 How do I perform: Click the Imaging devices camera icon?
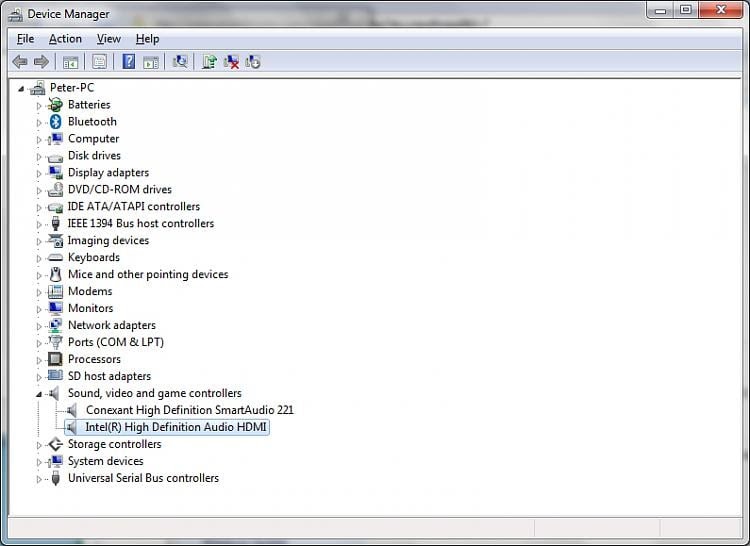pos(55,240)
